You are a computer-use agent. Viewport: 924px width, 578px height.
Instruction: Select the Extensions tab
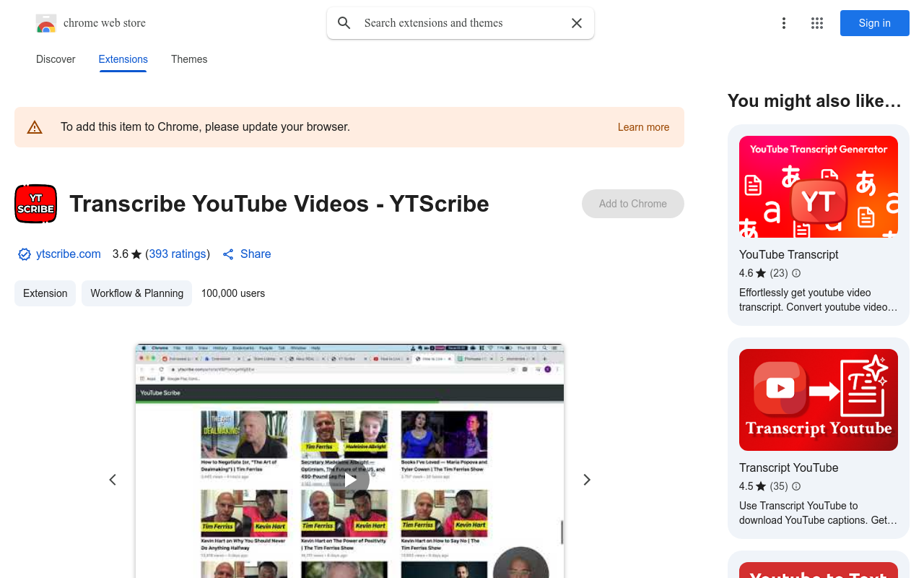tap(123, 59)
